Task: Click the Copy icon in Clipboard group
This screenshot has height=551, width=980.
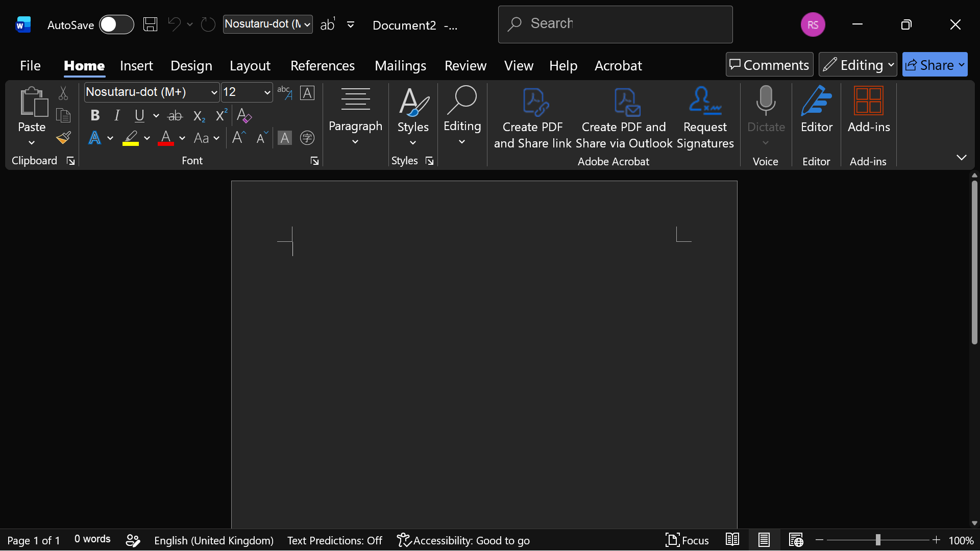Action: click(63, 115)
